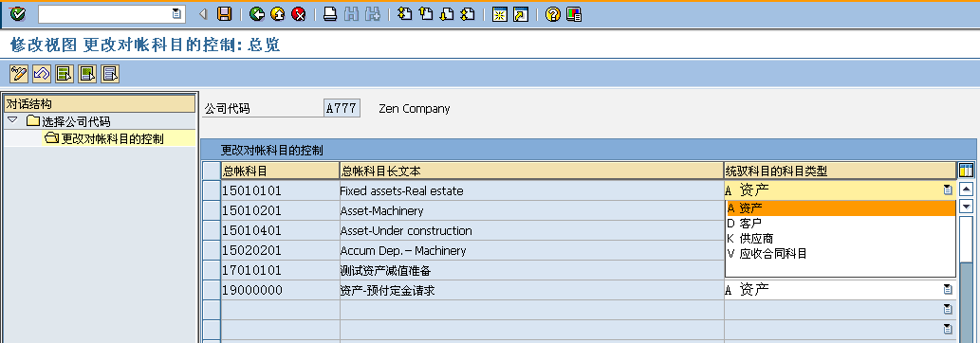Click the 'Accum Dep. – Machinery' cell

click(532, 250)
